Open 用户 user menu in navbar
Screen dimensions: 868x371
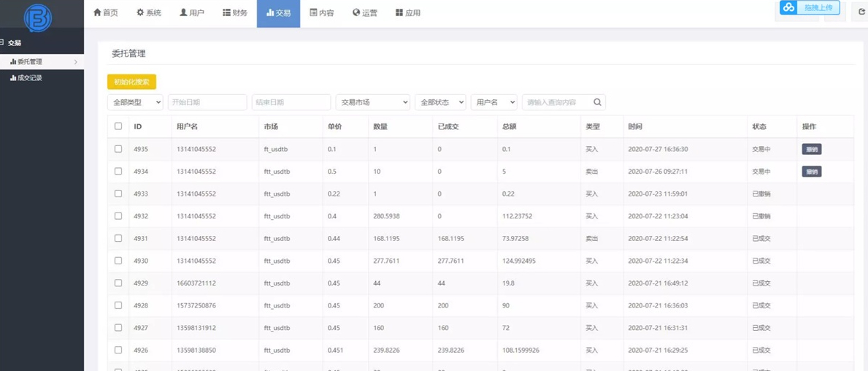coord(192,13)
